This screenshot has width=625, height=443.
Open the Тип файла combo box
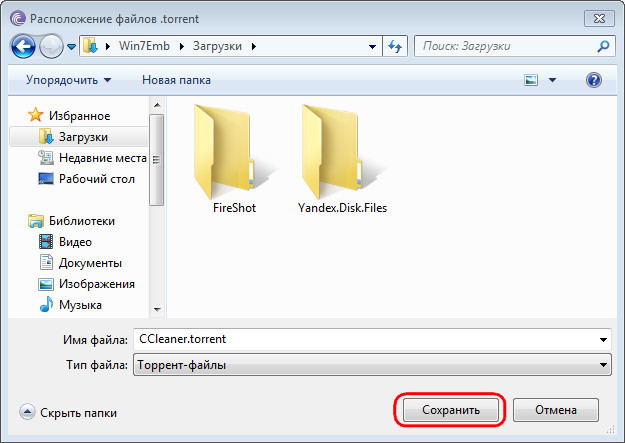(x=372, y=365)
